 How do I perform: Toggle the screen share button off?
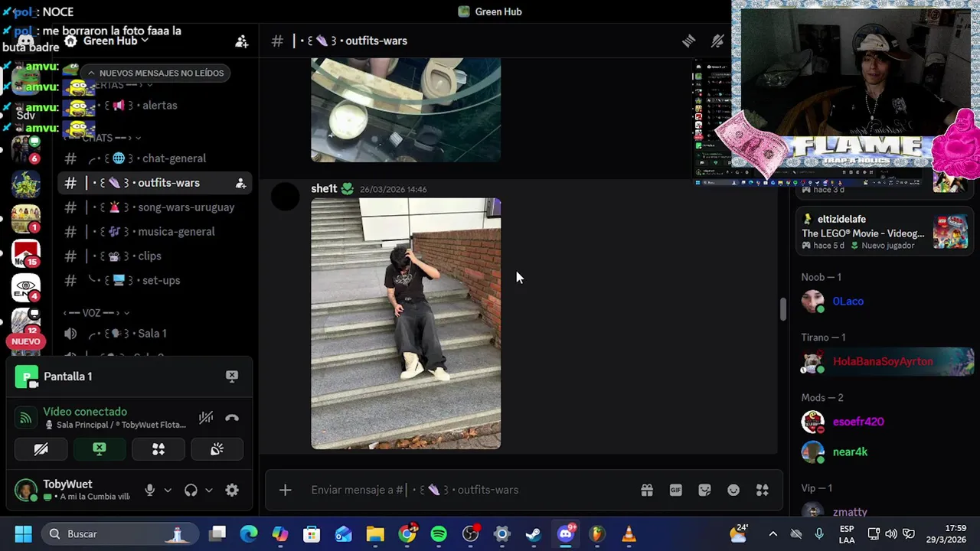[x=100, y=449]
